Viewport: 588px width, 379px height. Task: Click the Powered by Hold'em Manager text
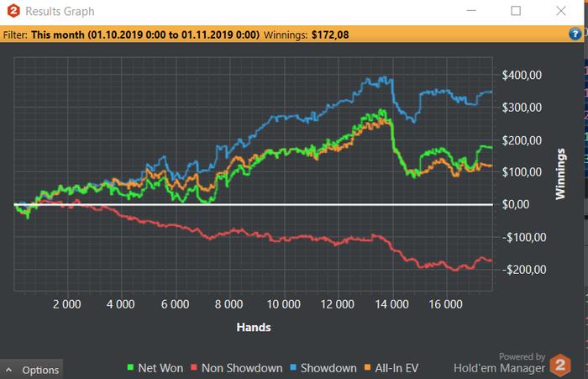click(500, 363)
